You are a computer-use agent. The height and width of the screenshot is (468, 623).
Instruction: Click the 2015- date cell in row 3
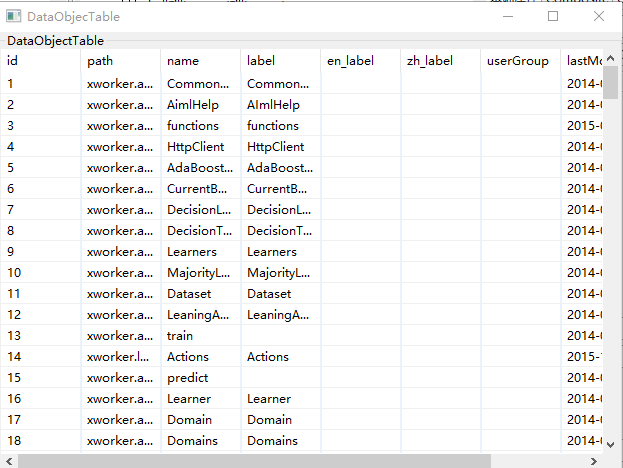pyautogui.click(x=582, y=126)
